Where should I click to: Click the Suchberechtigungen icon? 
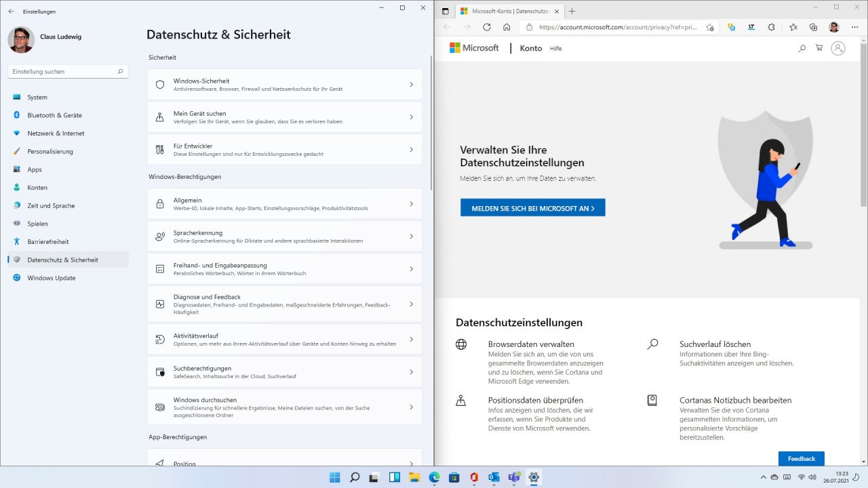point(160,372)
